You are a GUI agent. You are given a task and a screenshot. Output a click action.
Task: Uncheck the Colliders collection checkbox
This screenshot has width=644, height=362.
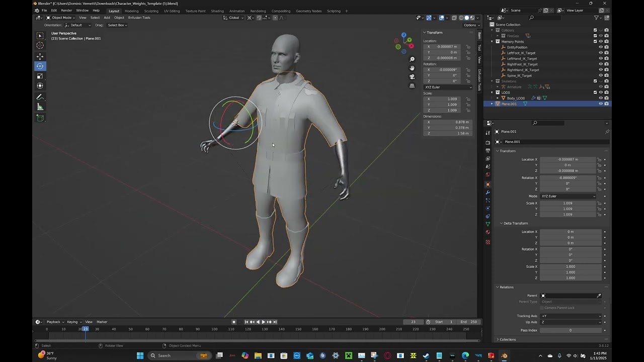(x=595, y=30)
